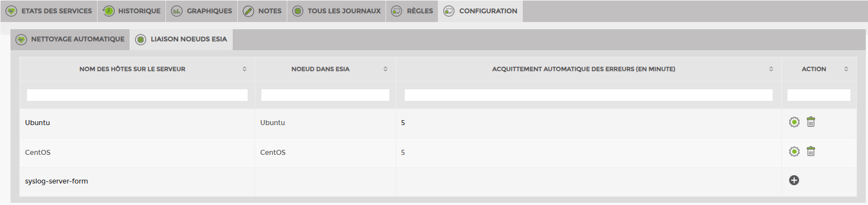Click the acquittement automatique filter field
Image resolution: width=868 pixels, height=205 pixels.
point(588,95)
